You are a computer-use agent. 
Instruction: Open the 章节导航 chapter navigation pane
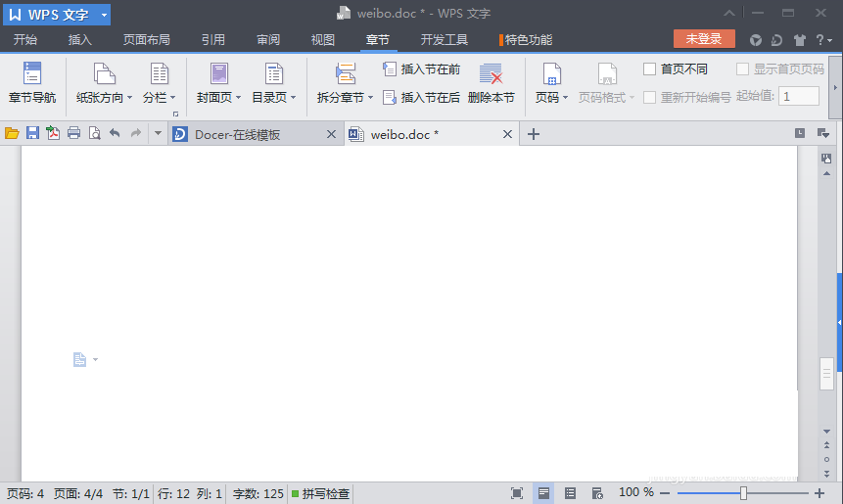tap(32, 83)
